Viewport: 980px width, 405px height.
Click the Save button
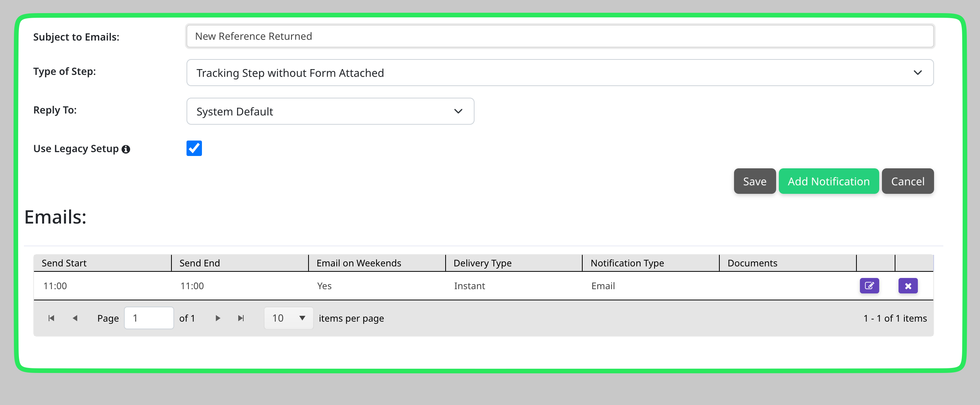754,181
